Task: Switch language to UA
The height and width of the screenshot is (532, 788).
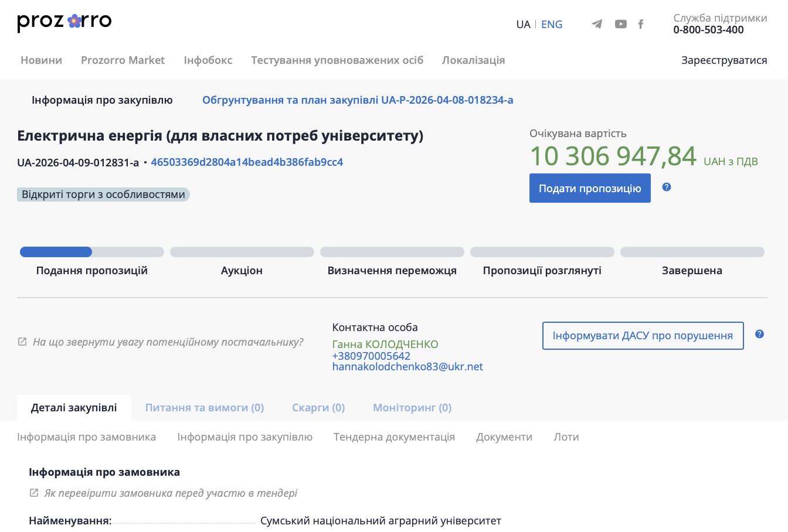Action: coord(523,25)
